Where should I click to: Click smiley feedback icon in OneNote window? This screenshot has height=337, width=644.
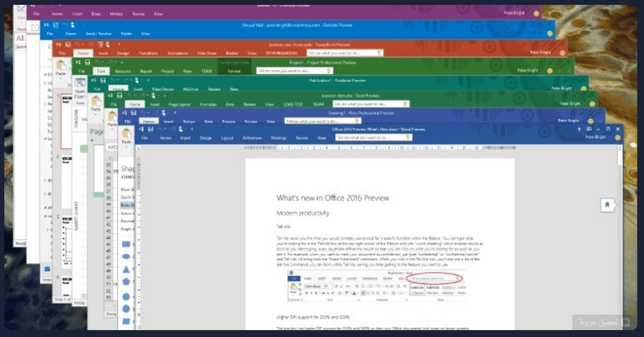[x=536, y=12]
